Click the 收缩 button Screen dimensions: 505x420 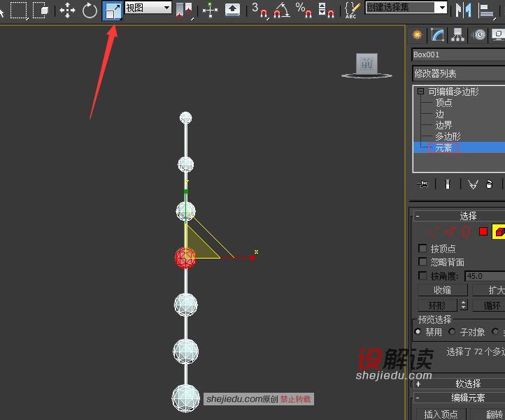(443, 290)
